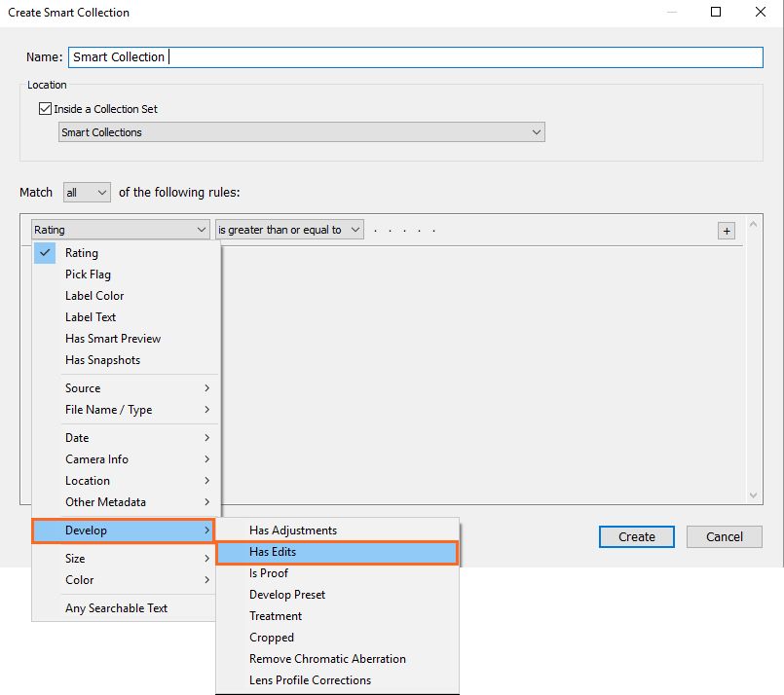784x695 pixels.
Task: Expand the "Camera Info" submenu
Action: pyautogui.click(x=96, y=459)
